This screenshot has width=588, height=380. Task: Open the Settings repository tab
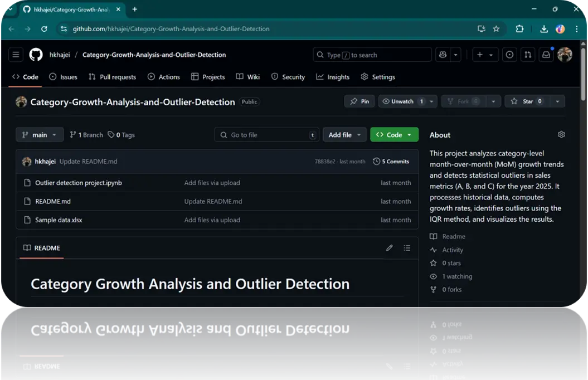[x=378, y=77]
